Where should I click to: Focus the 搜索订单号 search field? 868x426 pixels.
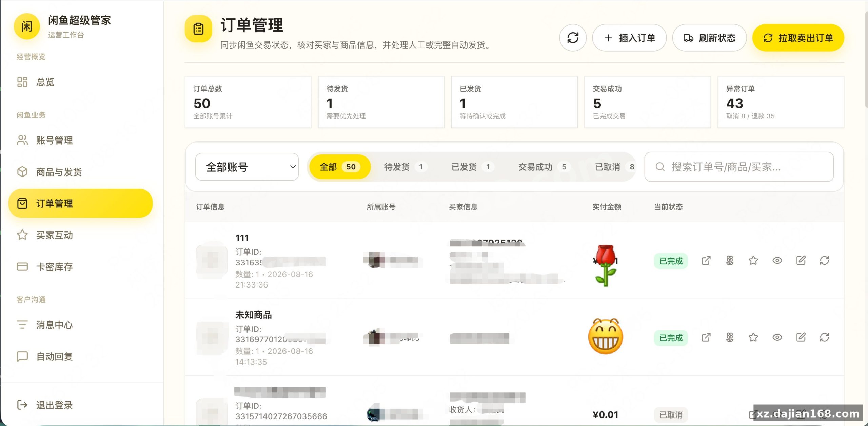point(739,167)
